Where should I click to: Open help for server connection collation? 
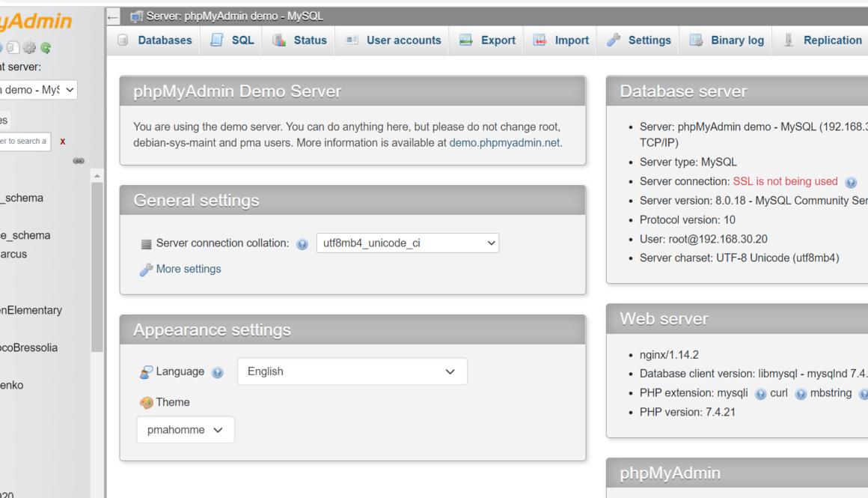pyautogui.click(x=302, y=243)
